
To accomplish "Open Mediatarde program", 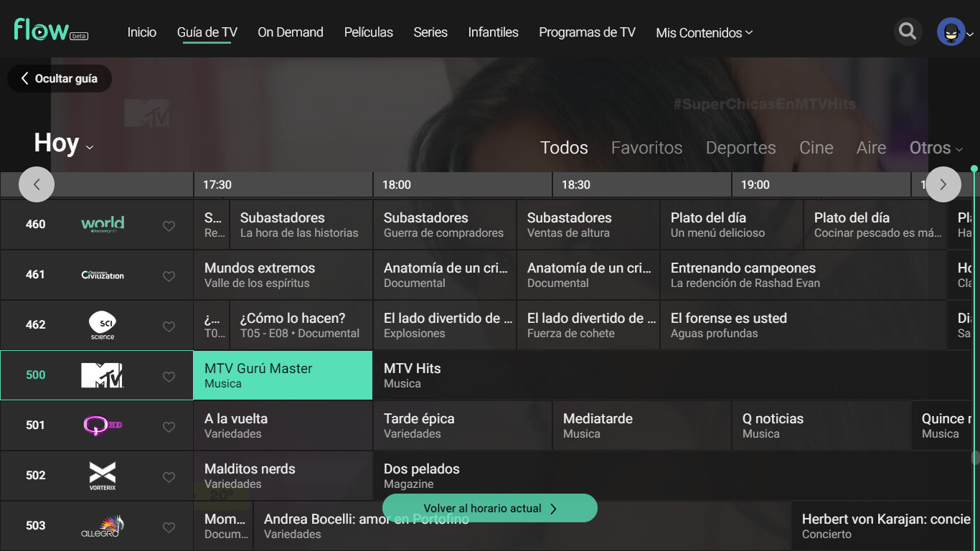I will 642,425.
